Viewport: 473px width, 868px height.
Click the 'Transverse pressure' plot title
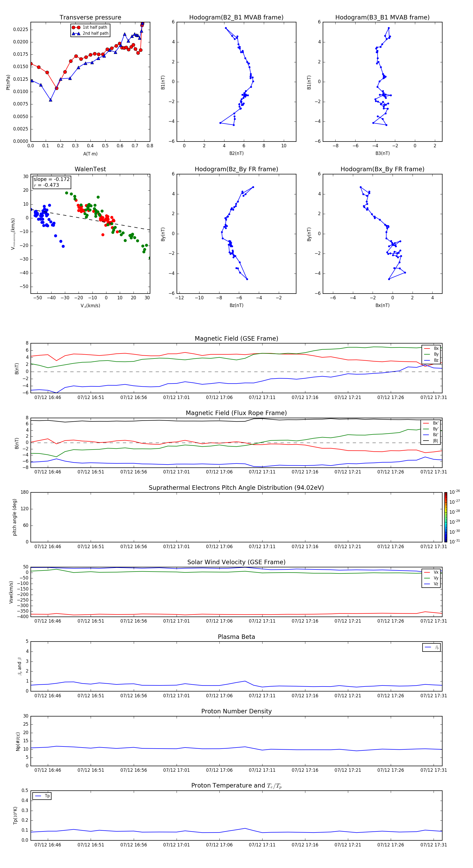click(x=90, y=18)
